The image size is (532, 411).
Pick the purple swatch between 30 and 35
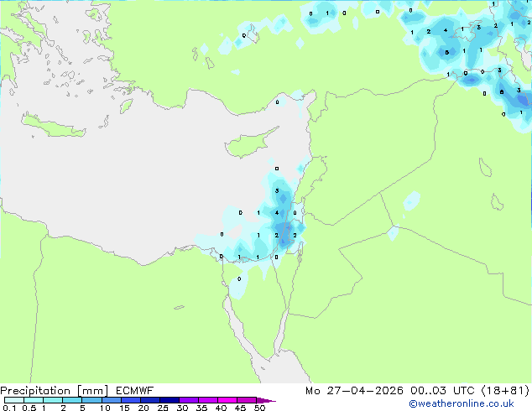(189, 400)
